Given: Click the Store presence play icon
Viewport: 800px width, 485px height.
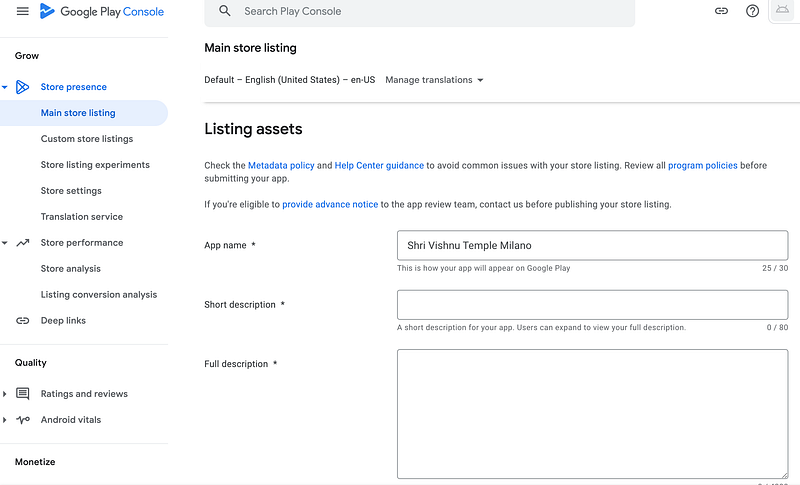Looking at the screenshot, I should 22,87.
